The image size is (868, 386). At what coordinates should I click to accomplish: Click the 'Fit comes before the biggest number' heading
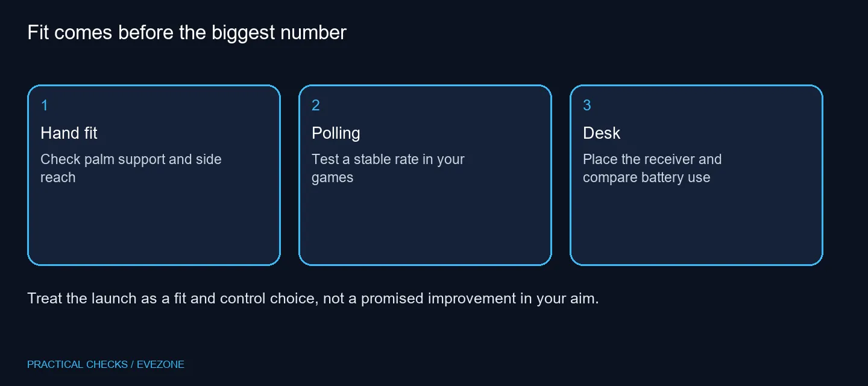[x=187, y=33]
